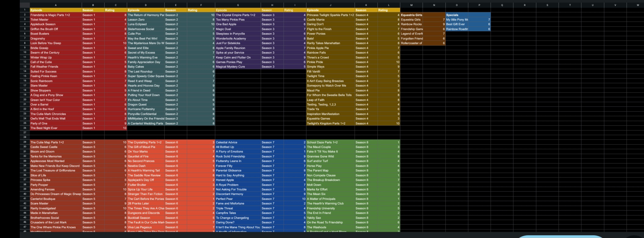Click the "Lesson Zero" episode cell
The height and width of the screenshot is (238, 644).
click(146, 20)
